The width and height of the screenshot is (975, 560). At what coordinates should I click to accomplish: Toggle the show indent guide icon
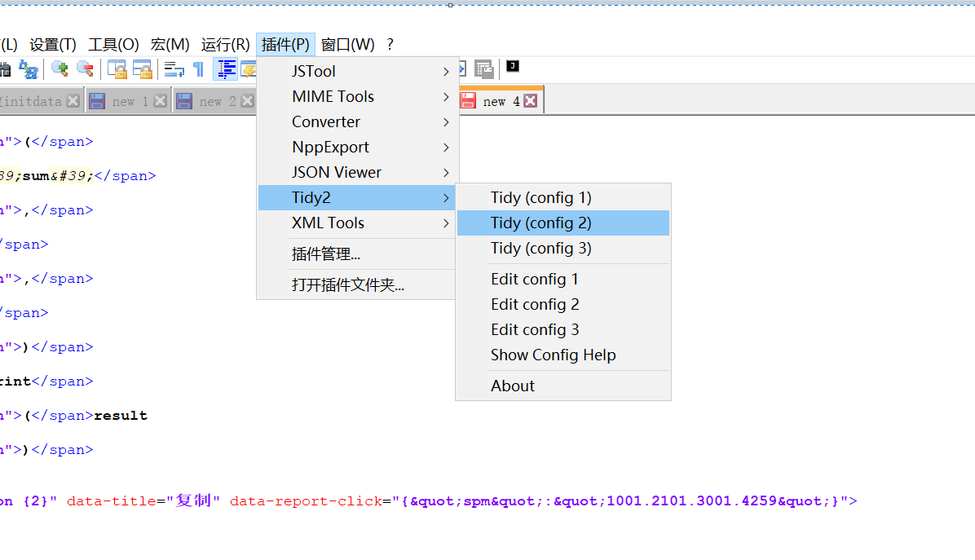coord(226,69)
